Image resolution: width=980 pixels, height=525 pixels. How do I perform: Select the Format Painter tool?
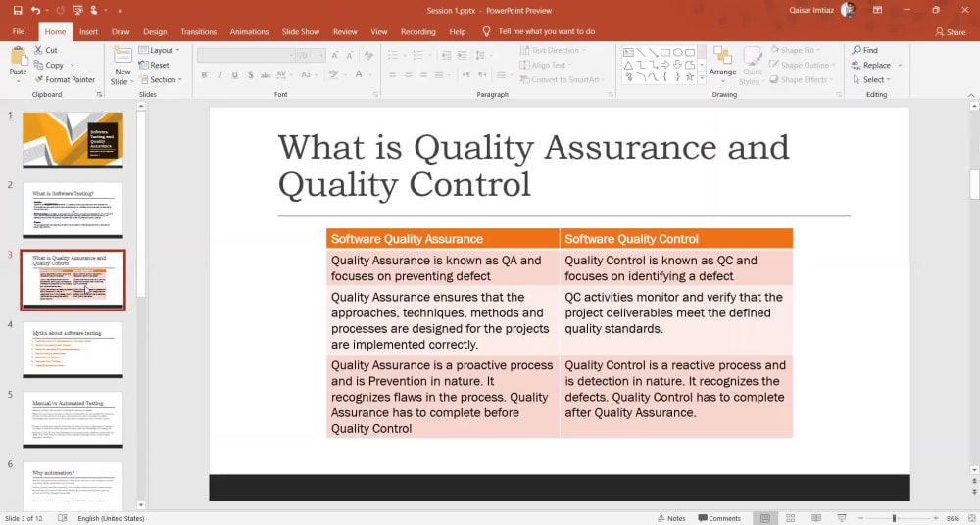pyautogui.click(x=65, y=79)
